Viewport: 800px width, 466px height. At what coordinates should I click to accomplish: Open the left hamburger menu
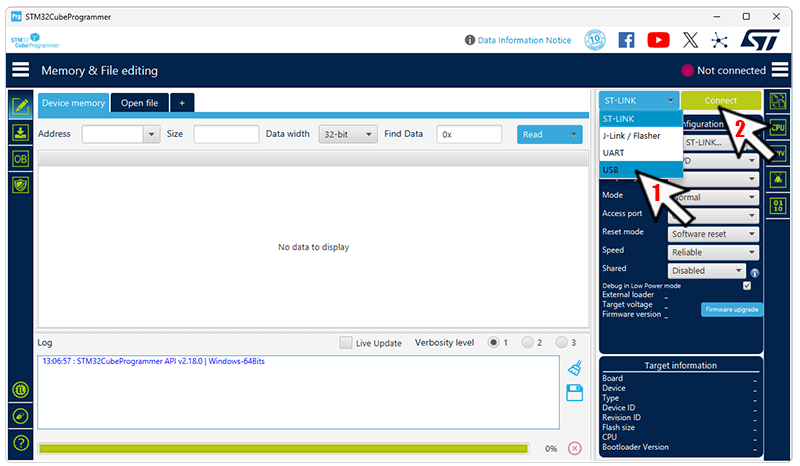pos(20,69)
